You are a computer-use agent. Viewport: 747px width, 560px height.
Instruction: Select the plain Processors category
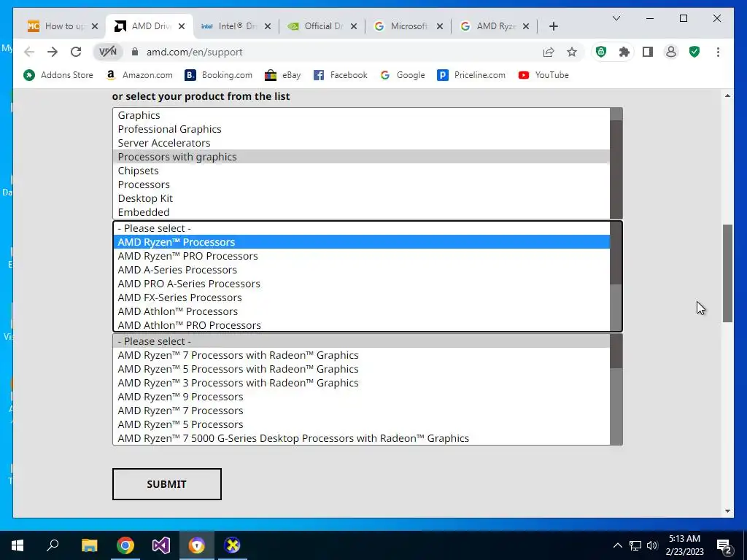(361, 184)
